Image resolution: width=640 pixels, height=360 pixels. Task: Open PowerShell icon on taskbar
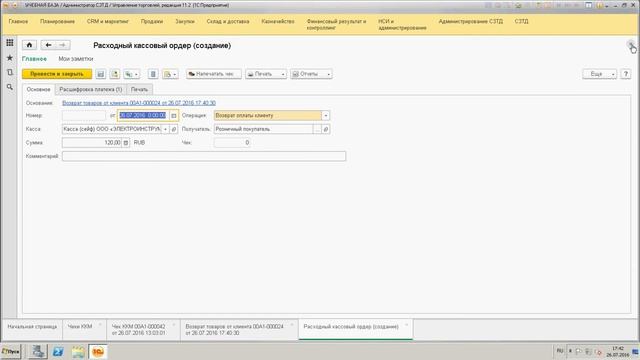pos(58,351)
